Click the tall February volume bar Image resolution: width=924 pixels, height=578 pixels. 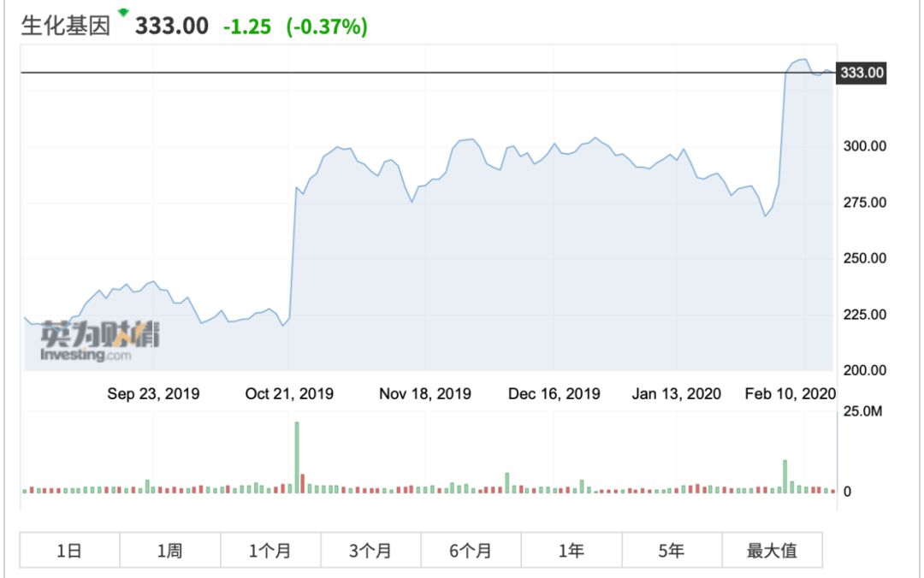tap(785, 476)
